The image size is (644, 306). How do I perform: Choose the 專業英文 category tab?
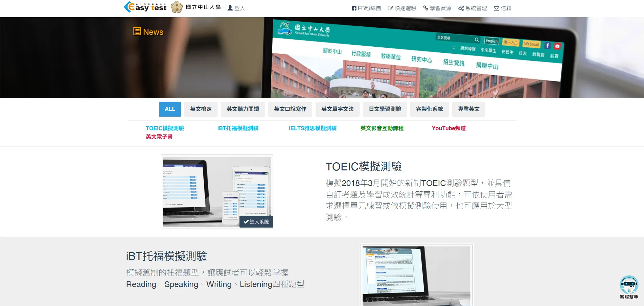(468, 109)
